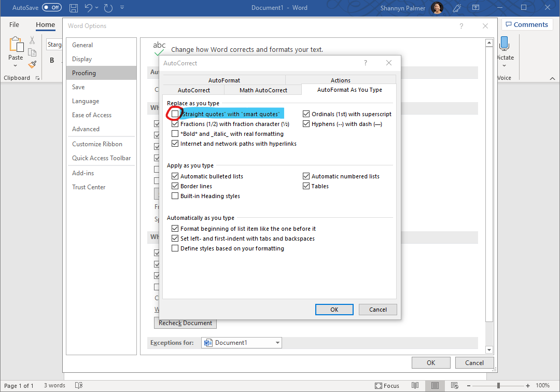Select Display in Word Options list
The image size is (560, 392).
pos(102,59)
